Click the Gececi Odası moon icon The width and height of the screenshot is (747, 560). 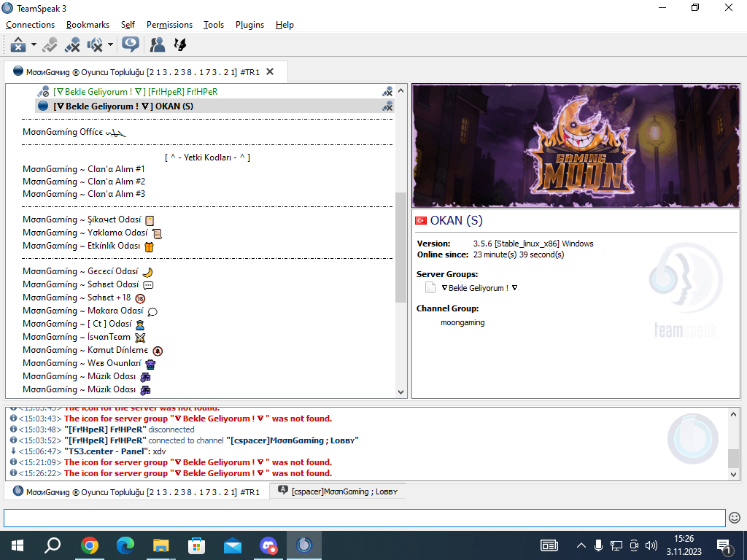[x=147, y=273]
